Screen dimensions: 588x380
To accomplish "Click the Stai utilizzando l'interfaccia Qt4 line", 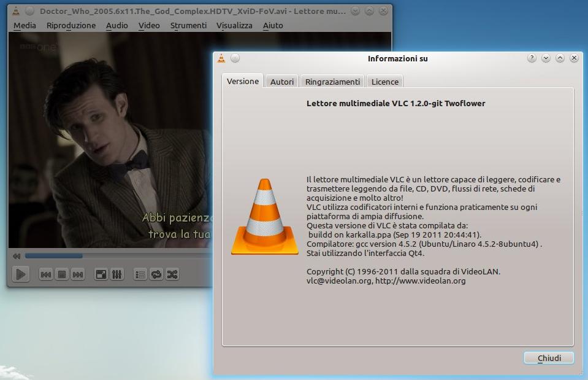I will click(365, 254).
